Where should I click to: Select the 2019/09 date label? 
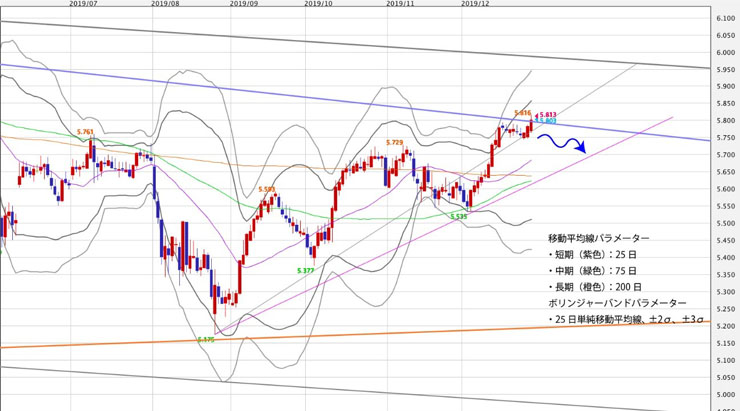point(244,3)
